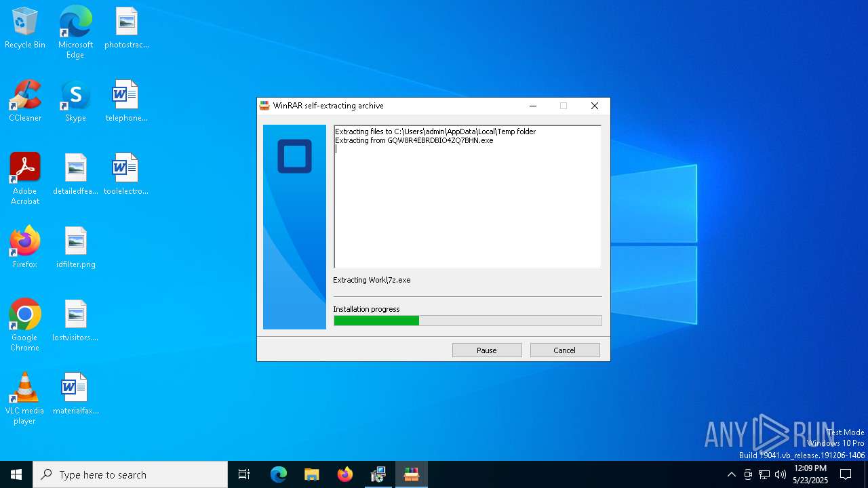Select the detailedfea image file on desktop
Screen dimensions: 868x488
click(x=75, y=175)
